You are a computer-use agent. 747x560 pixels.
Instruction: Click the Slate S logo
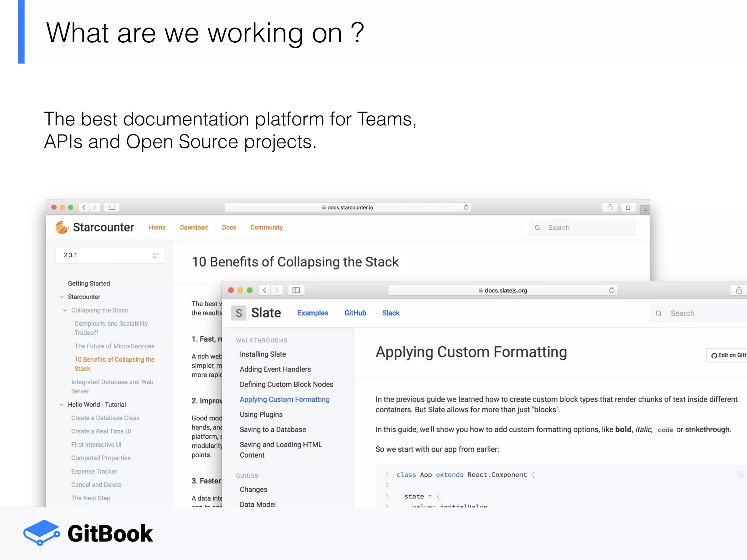point(239,313)
